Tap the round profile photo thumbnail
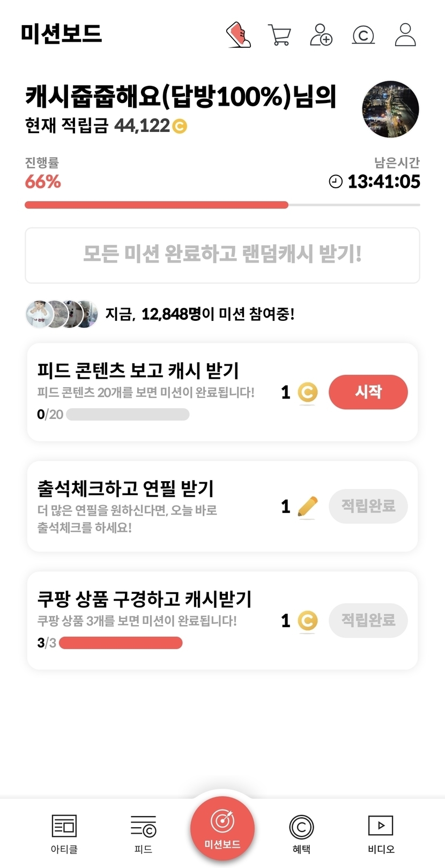The height and width of the screenshot is (868, 445). coord(390,109)
